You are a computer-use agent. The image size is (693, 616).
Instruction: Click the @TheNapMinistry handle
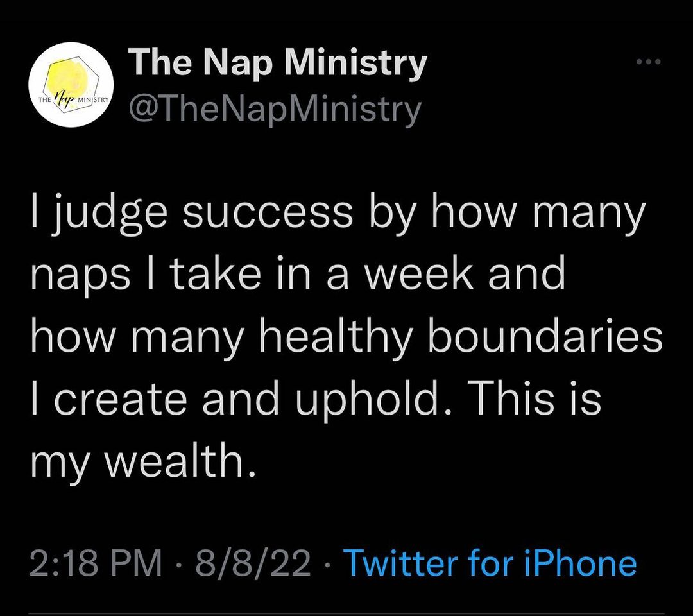coord(275,109)
